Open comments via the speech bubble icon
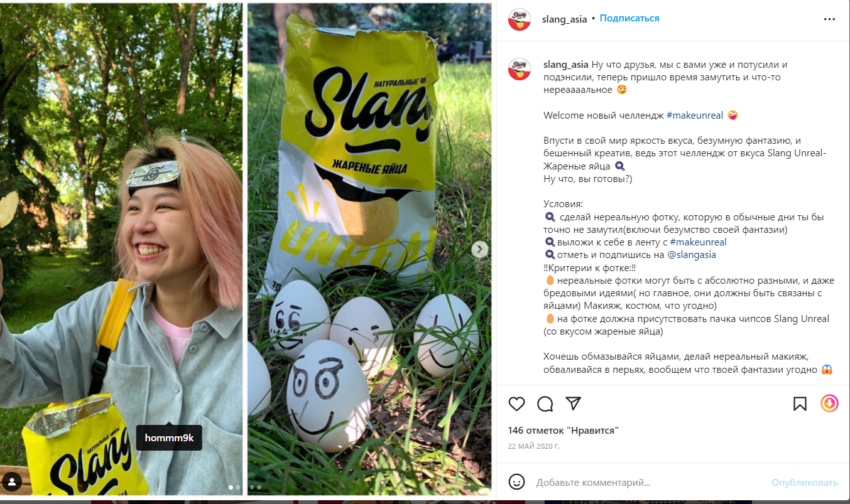Viewport: 850px width, 504px height. click(x=545, y=404)
